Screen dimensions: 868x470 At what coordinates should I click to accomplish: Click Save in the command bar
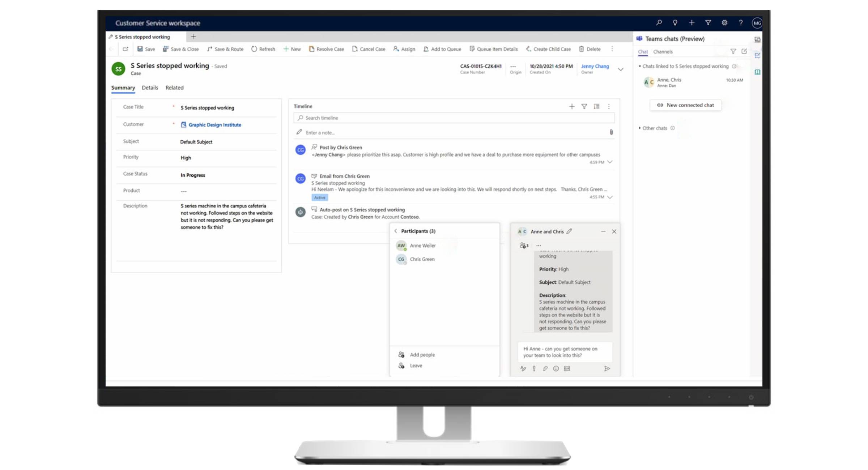tap(146, 49)
